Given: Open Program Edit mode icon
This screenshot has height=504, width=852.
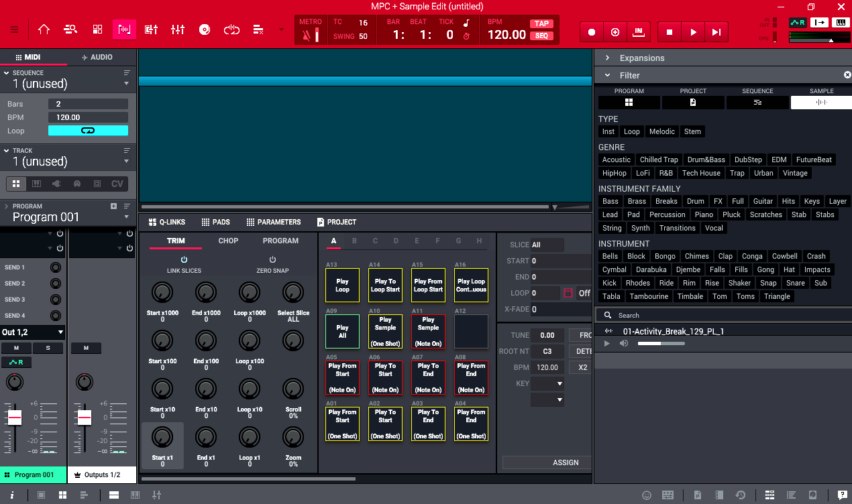Looking at the screenshot, I should click(150, 29).
